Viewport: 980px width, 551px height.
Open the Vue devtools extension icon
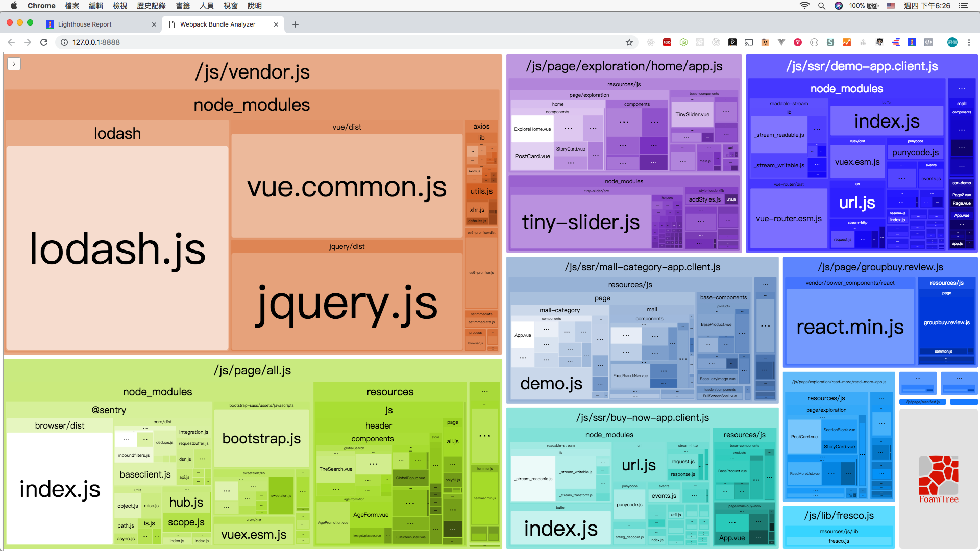point(781,42)
